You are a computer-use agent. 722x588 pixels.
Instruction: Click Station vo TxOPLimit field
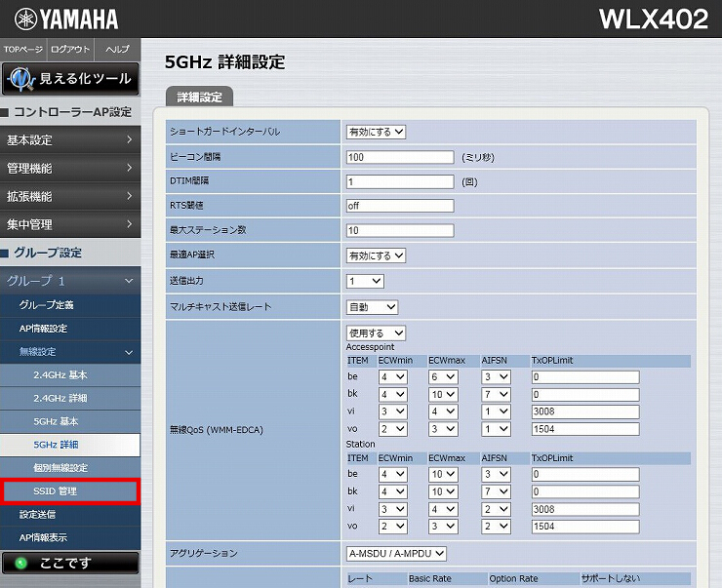(585, 527)
